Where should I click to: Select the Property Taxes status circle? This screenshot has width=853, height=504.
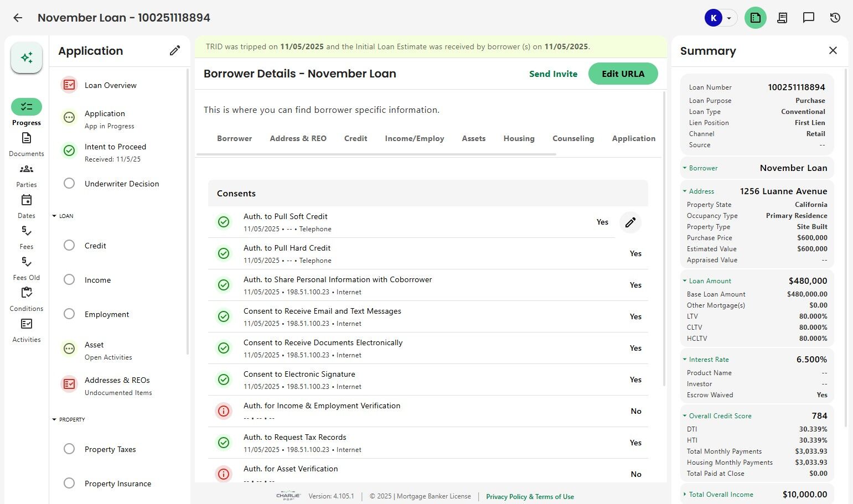[69, 449]
